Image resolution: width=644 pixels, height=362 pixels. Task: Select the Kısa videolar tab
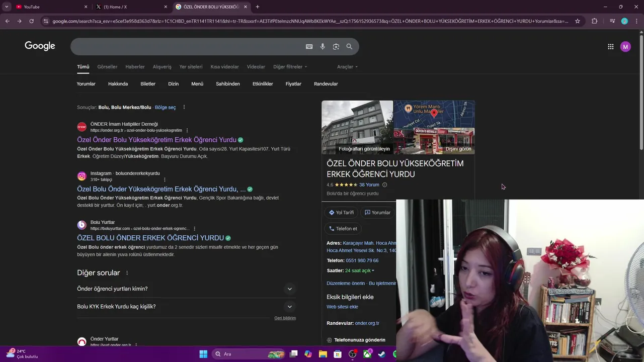tap(224, 67)
